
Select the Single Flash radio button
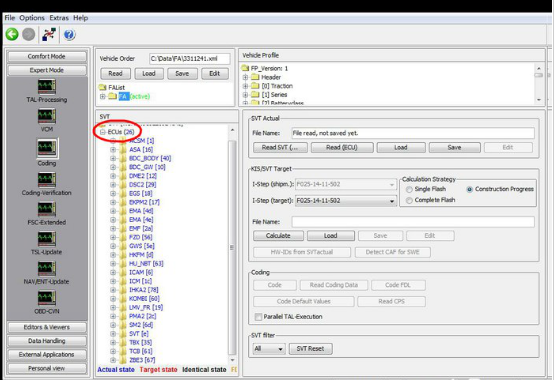pyautogui.click(x=409, y=189)
